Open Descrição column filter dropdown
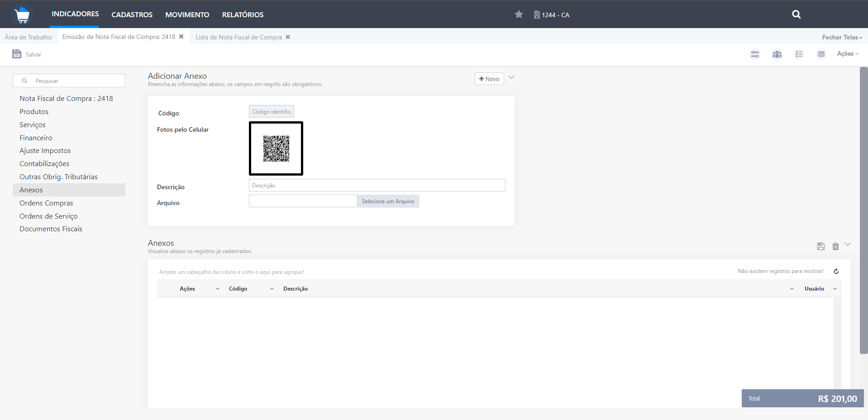Image resolution: width=868 pixels, height=420 pixels. [x=792, y=289]
